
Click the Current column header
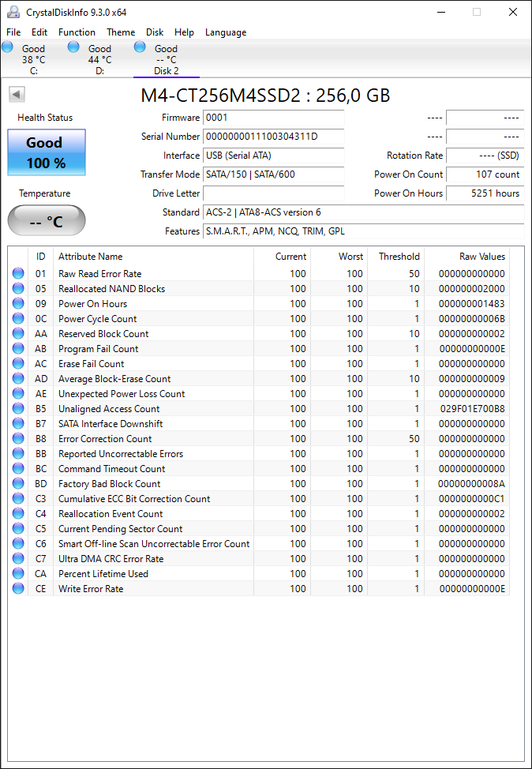pos(283,257)
